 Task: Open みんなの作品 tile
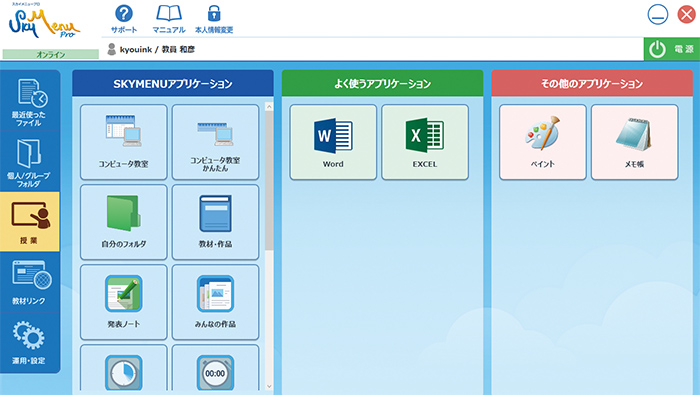[215, 302]
